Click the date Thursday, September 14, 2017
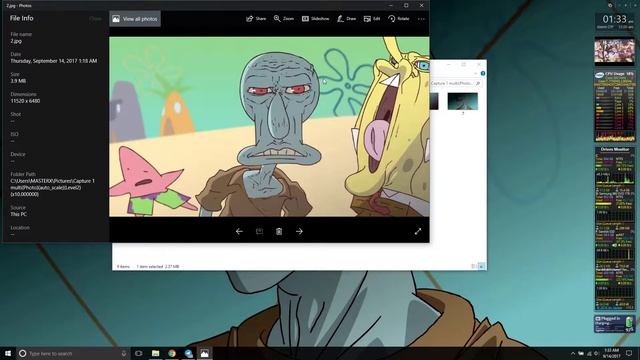The height and width of the screenshot is (360, 640). click(54, 61)
